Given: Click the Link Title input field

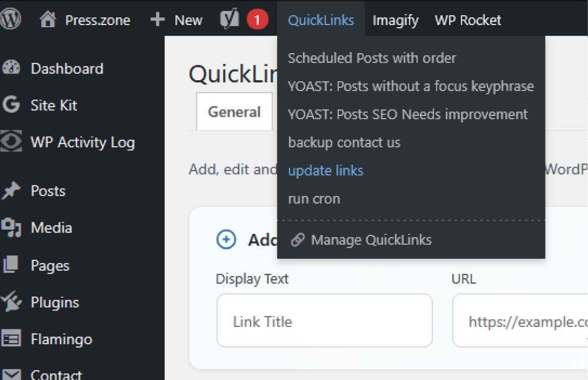Looking at the screenshot, I should (324, 321).
